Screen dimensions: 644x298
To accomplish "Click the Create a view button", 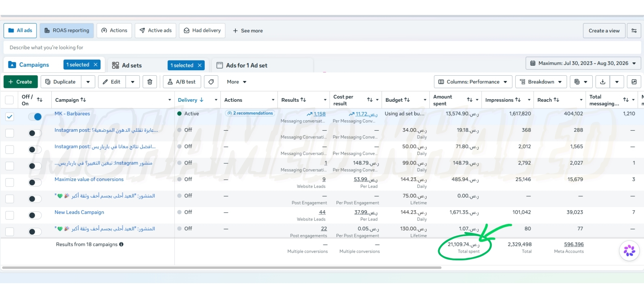I will tap(604, 31).
